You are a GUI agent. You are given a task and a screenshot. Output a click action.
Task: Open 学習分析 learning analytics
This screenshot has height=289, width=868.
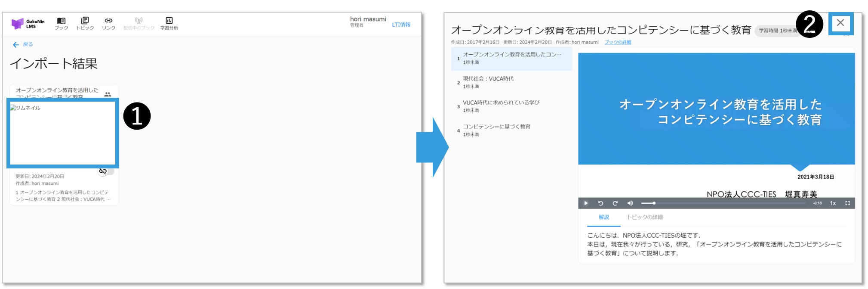[169, 24]
